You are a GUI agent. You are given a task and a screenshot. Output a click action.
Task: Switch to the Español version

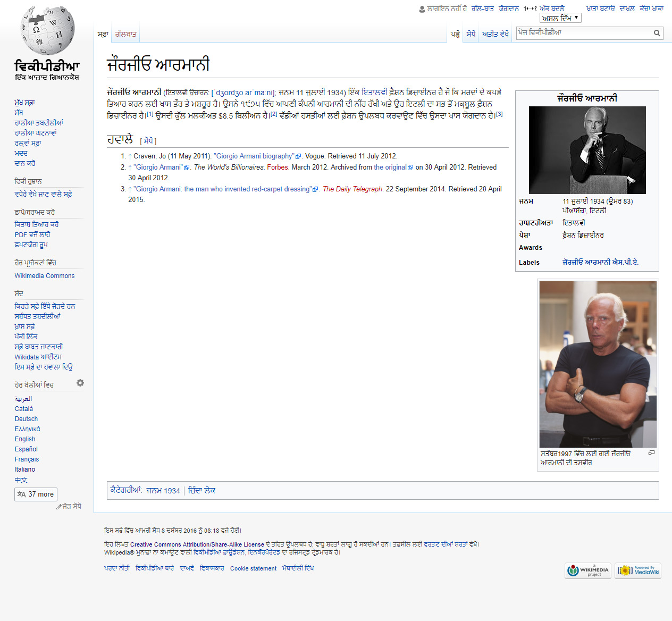pos(26,449)
